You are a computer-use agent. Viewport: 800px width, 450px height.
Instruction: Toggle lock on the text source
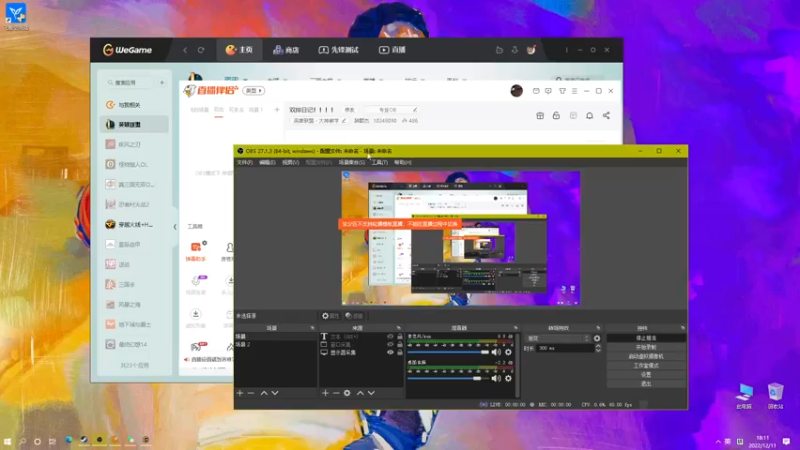point(400,337)
